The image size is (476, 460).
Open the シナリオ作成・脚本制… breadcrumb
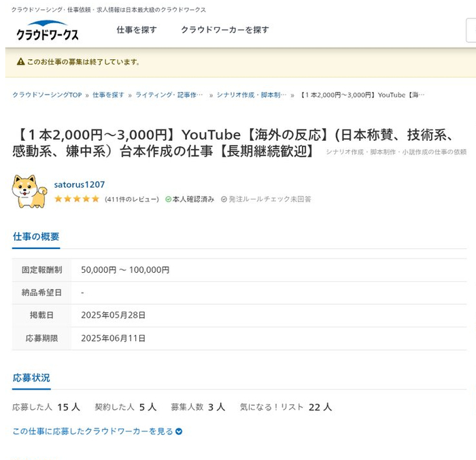pos(252,95)
